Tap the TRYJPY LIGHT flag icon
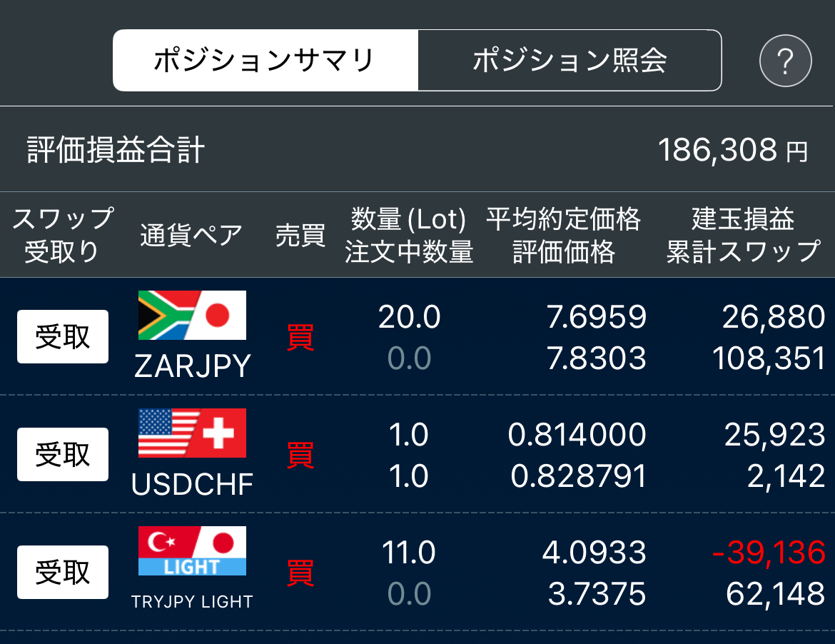The width and height of the screenshot is (835, 644). click(192, 550)
